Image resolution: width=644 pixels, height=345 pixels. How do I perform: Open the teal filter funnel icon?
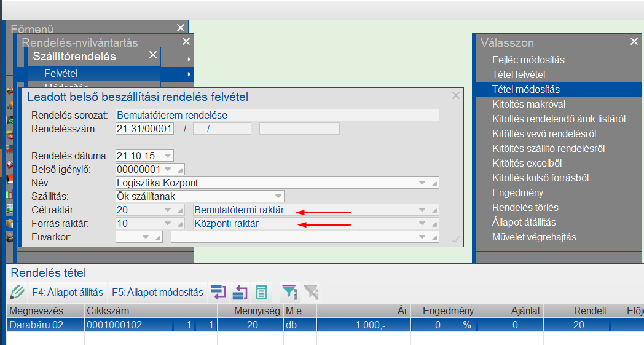pyautogui.click(x=289, y=292)
